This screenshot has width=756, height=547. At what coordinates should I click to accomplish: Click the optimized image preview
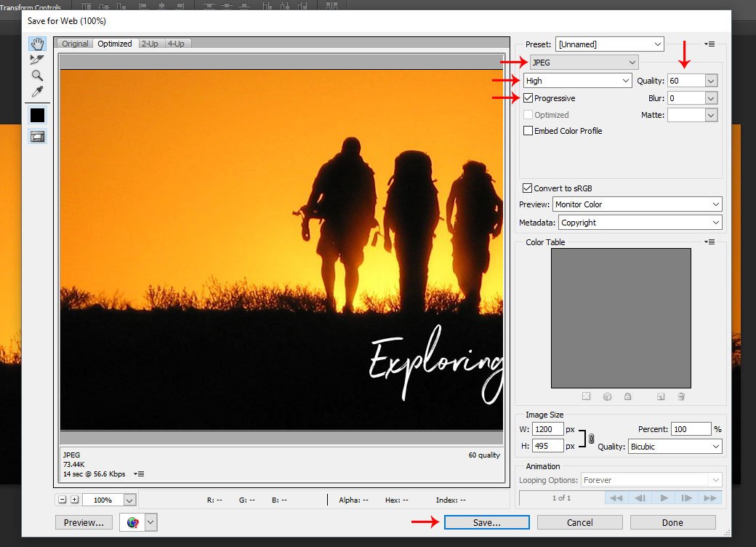coord(281,250)
